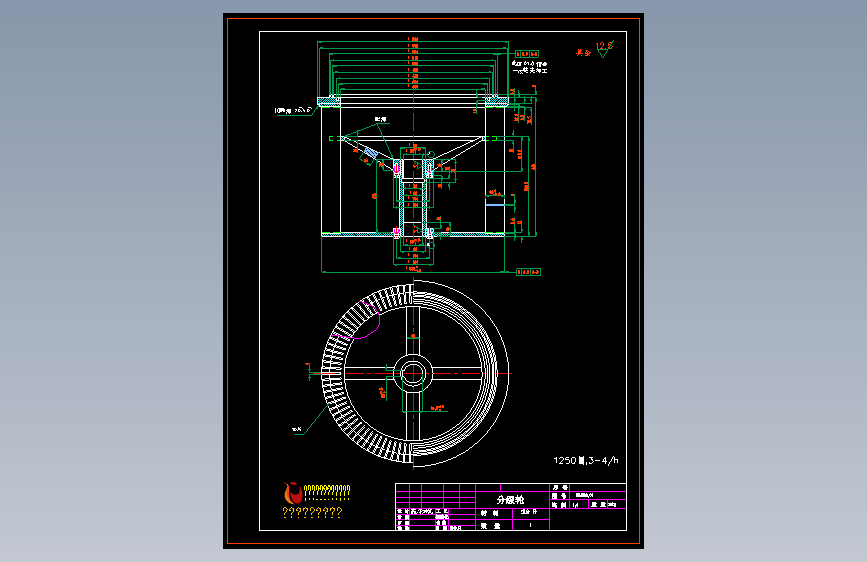This screenshot has width=867, height=562.
Task: Select the magenta detail circle on wheel
Action: pyautogui.click(x=357, y=319)
